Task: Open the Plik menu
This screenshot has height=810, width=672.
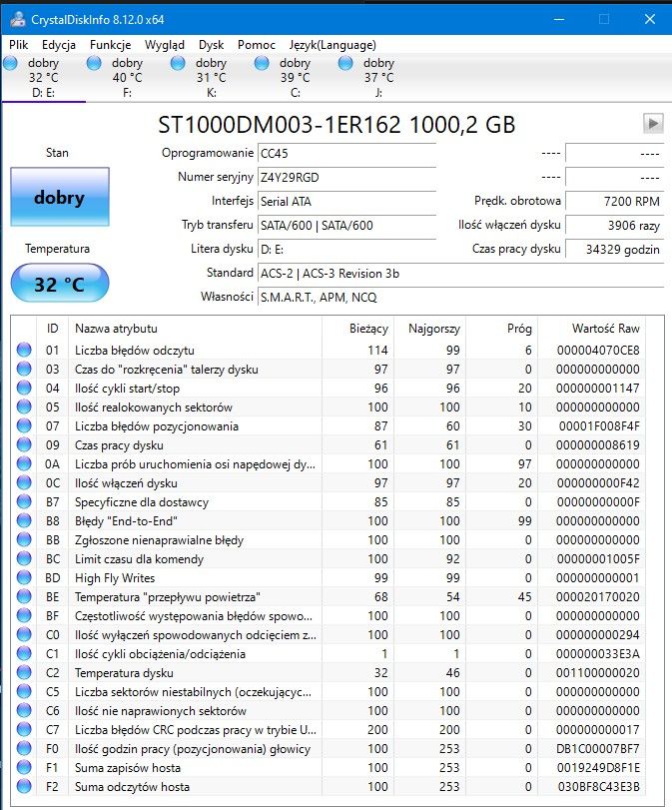Action: click(x=19, y=45)
